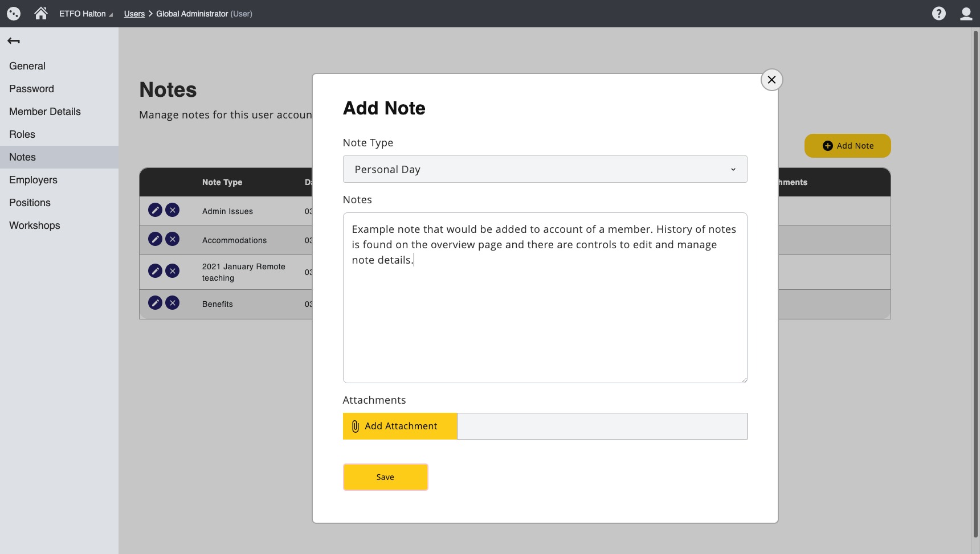Click the Note Type column header
This screenshot has width=980, height=554.
coord(222,182)
